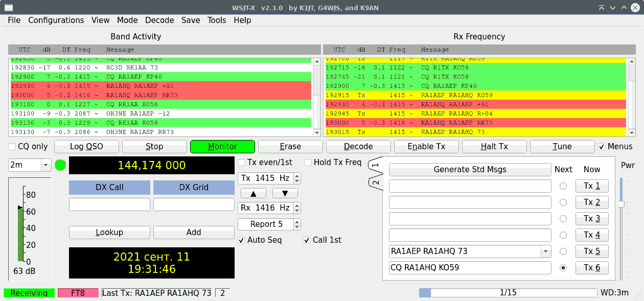Viewport: 644px width, 301px height.
Task: Click the keep-above window title bar icon
Action: click(602, 7)
